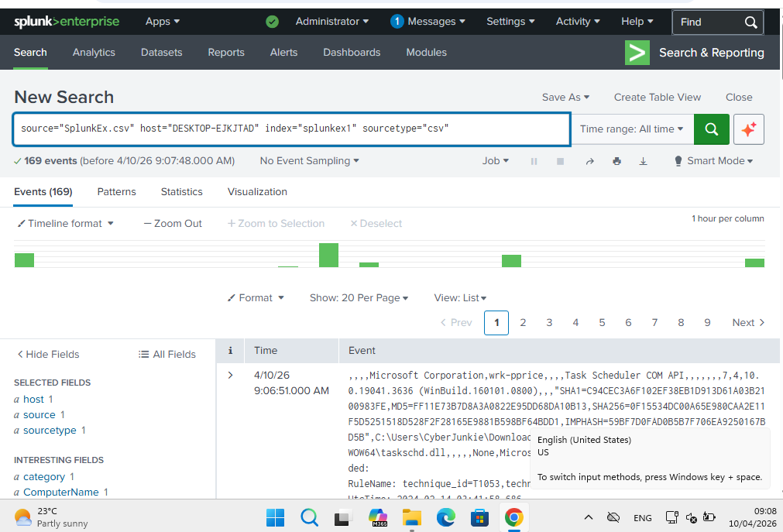Screen dimensions: 783x532
Task: Go to the Datasets nav item
Action: (x=161, y=53)
